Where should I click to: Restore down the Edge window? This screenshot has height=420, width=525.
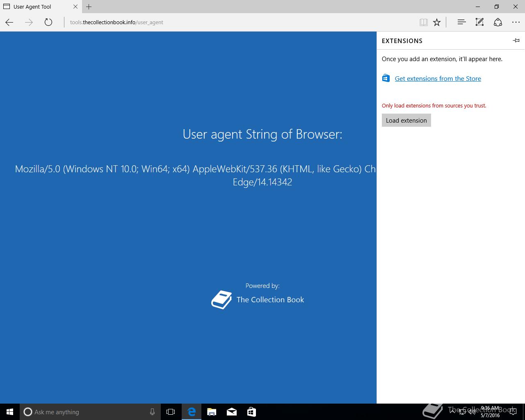497,7
